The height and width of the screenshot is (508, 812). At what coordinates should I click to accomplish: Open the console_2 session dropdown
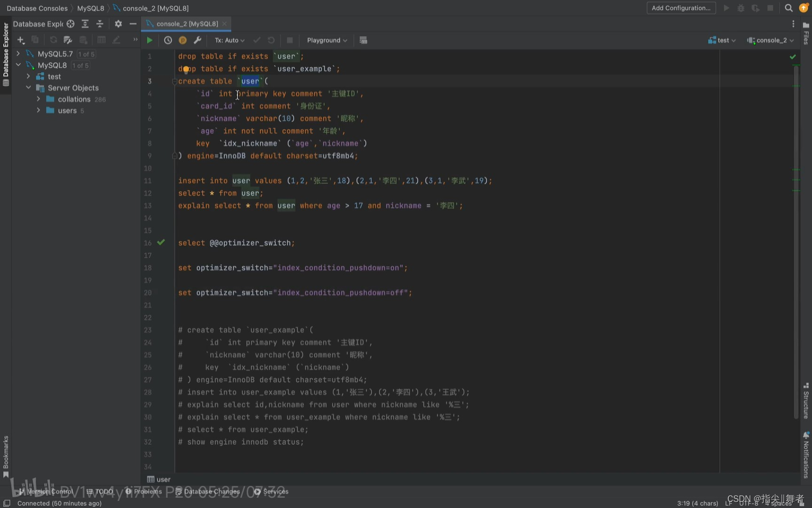[x=770, y=40]
